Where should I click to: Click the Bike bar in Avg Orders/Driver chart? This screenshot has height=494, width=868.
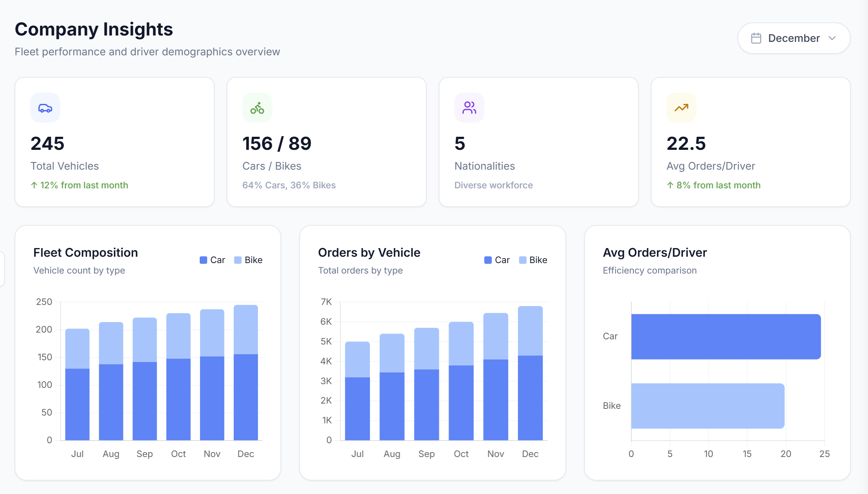[x=708, y=406]
